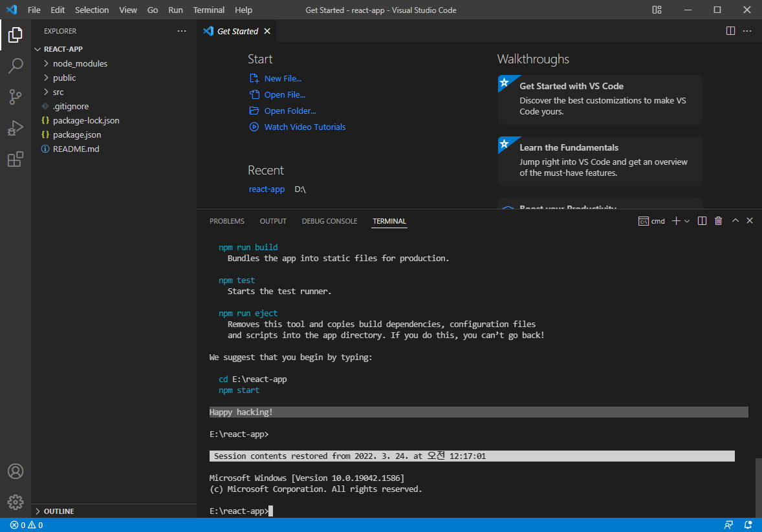
Task: Click the Open File... link
Action: coord(278,95)
